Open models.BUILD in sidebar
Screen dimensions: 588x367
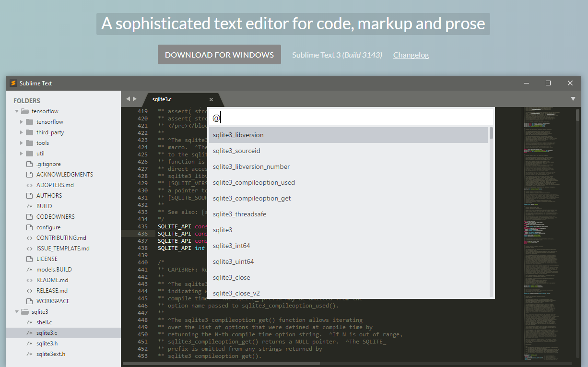54,270
